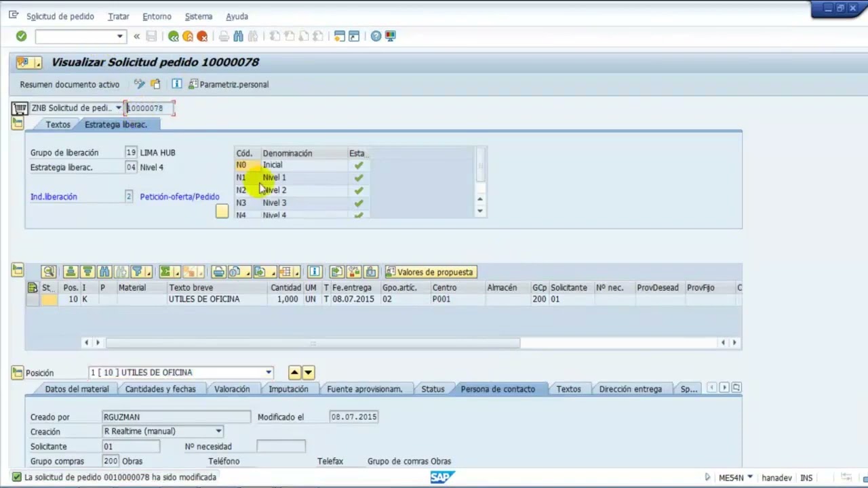Click the item grid horizontal scrollbar
The image size is (868, 488).
pos(313,343)
